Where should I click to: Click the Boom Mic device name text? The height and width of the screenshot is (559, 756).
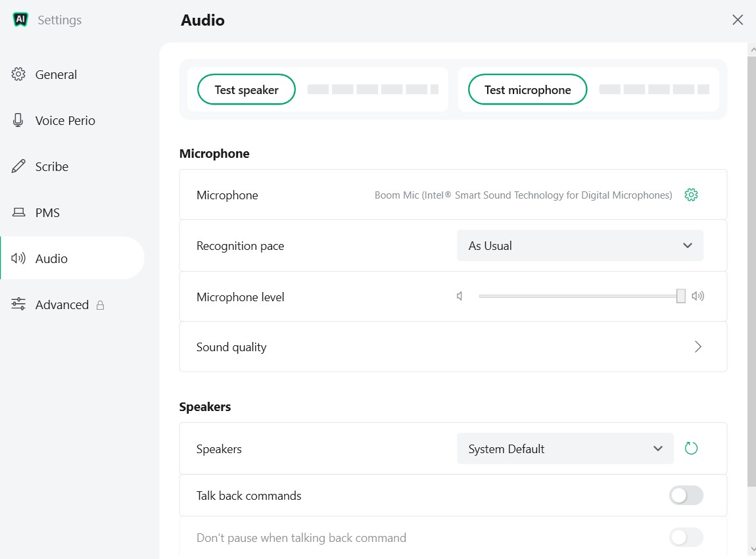pyautogui.click(x=523, y=195)
